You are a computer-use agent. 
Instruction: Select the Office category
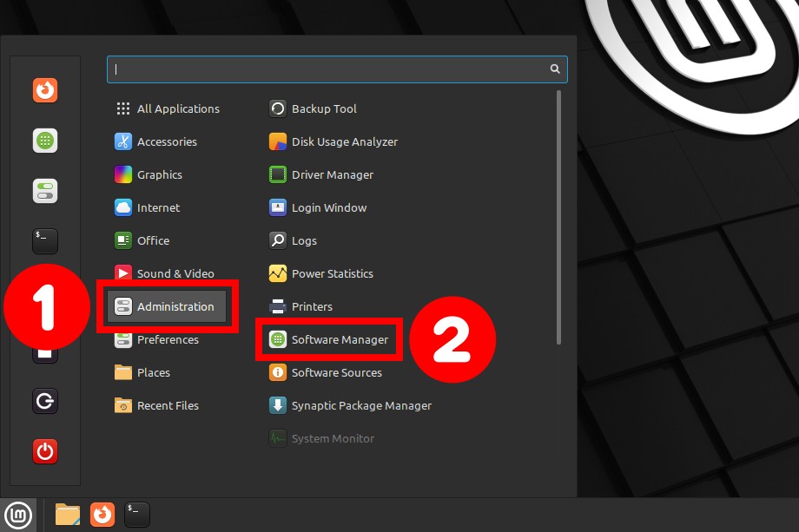(168, 240)
